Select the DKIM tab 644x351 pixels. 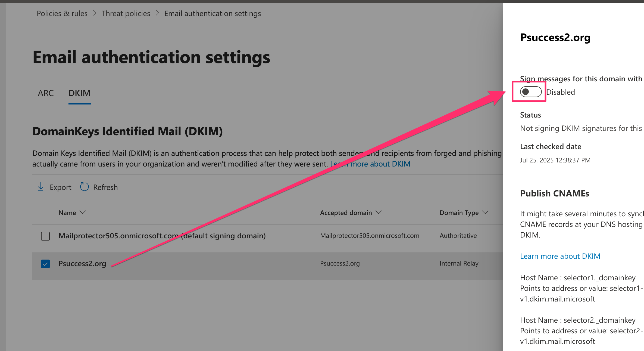point(79,93)
